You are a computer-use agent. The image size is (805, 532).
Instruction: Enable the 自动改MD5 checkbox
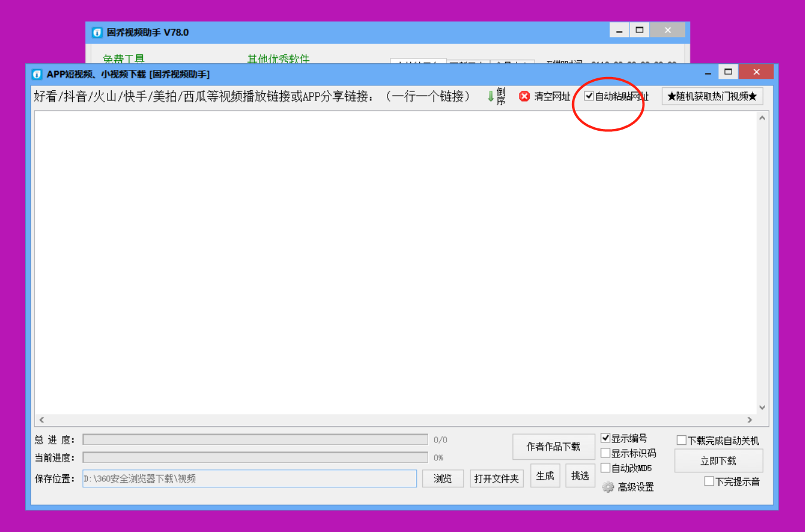tap(606, 468)
